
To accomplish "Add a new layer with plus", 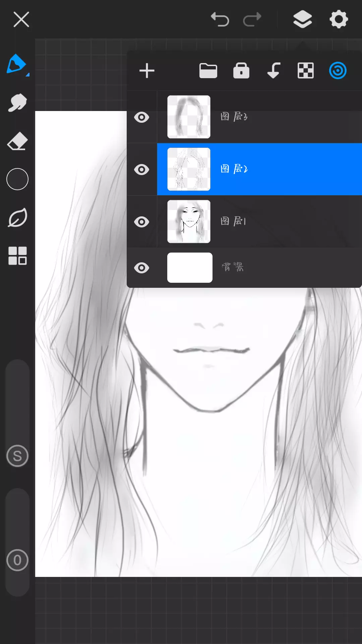I will coord(147,71).
